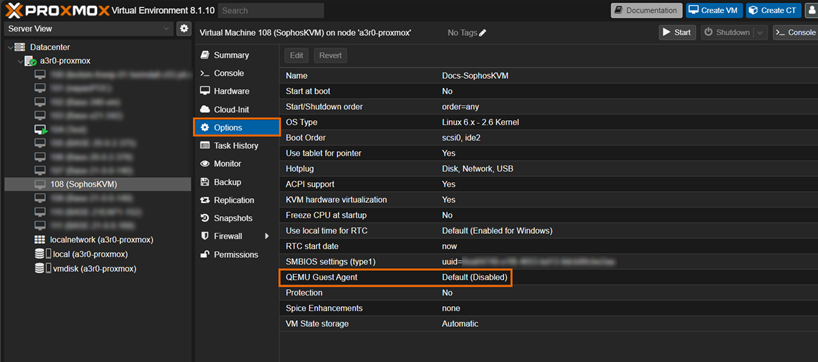The image size is (818, 362).
Task: Click the Edit button
Action: point(296,55)
